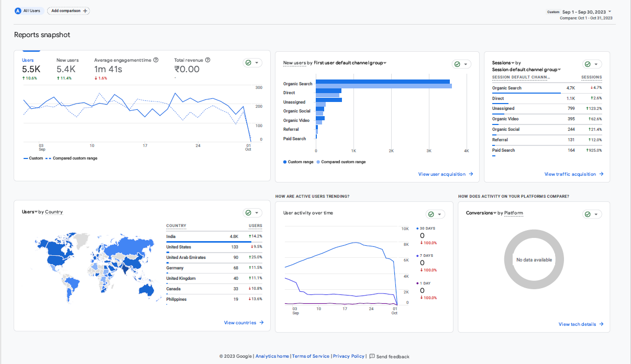Open the View traffic acquisition link
The width and height of the screenshot is (631, 364).
pyautogui.click(x=570, y=174)
